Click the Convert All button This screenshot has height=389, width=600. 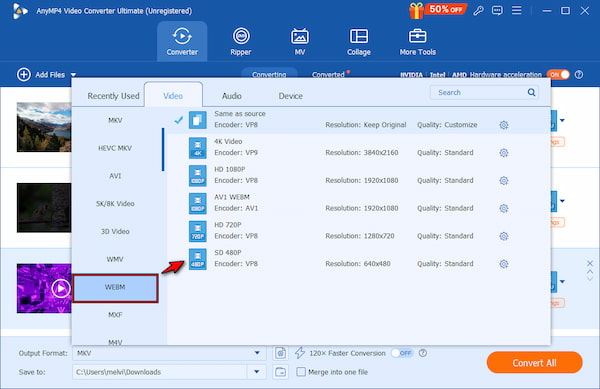click(535, 363)
